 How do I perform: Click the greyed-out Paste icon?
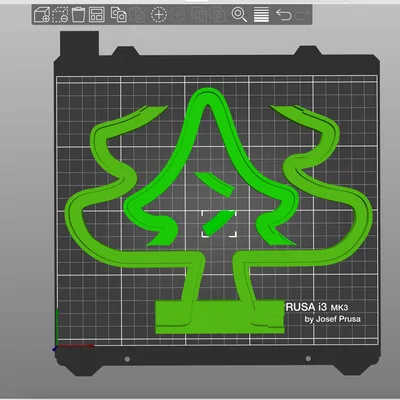click(x=137, y=15)
